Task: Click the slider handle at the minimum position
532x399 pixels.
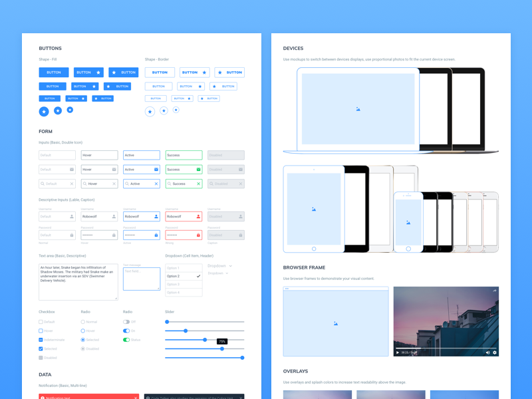Action: pos(167,322)
